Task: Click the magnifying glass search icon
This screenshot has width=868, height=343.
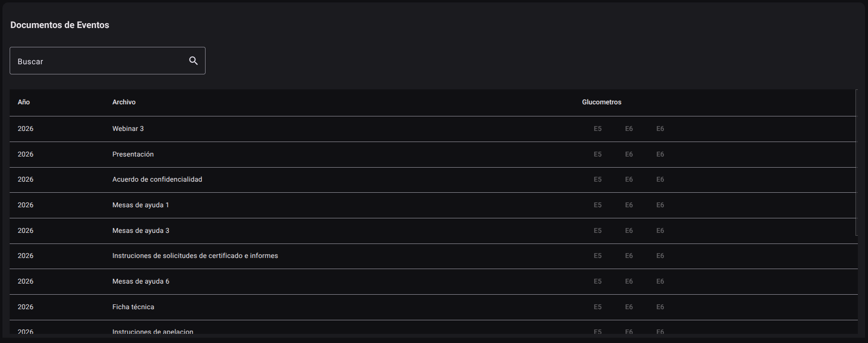Action: (193, 61)
